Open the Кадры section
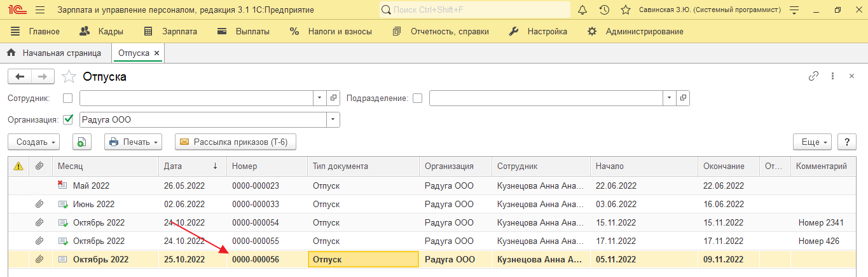 [x=102, y=31]
